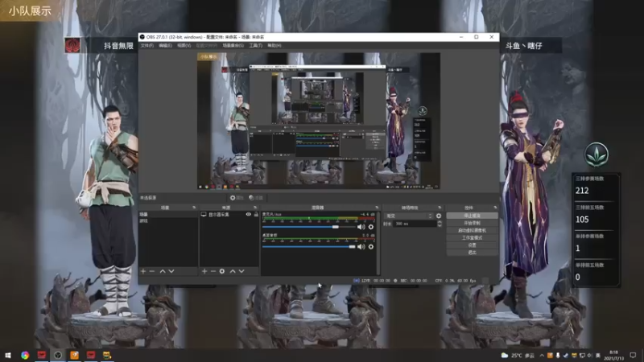Open the Edit (E) menu
The width and height of the screenshot is (644, 362).
point(165,46)
